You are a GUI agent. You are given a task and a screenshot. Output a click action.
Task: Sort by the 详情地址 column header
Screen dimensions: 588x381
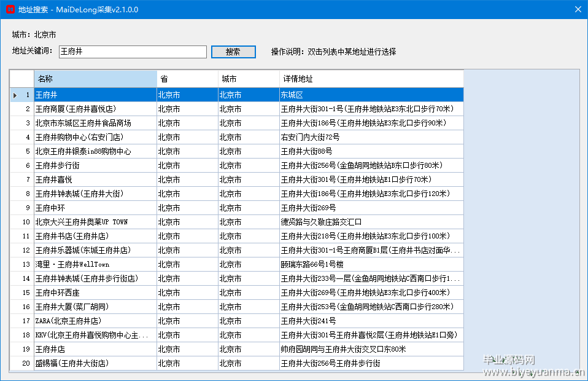click(371, 79)
